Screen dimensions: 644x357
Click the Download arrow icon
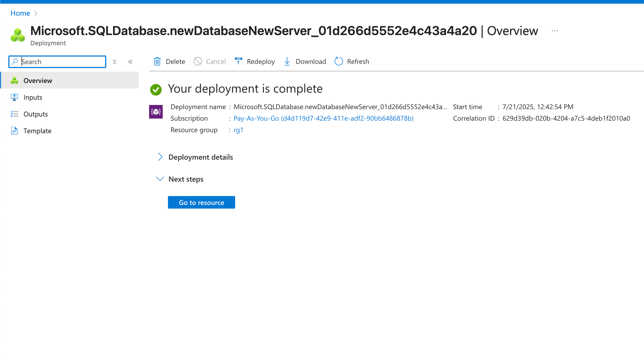coord(287,61)
